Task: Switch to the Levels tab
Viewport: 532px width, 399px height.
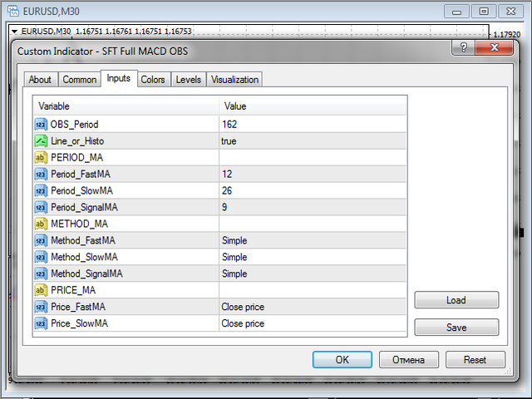Action: tap(189, 80)
